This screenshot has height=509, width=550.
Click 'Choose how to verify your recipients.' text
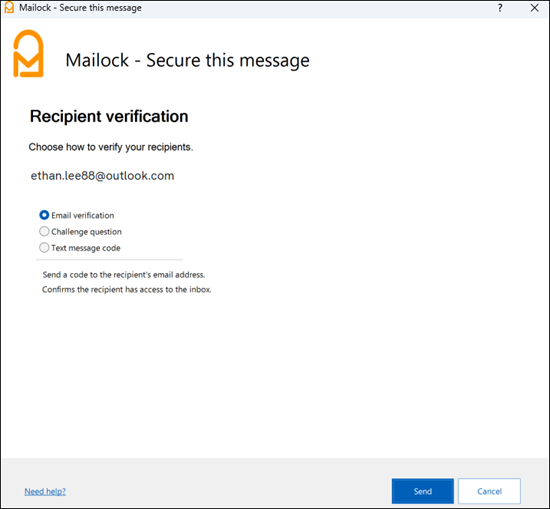[111, 147]
